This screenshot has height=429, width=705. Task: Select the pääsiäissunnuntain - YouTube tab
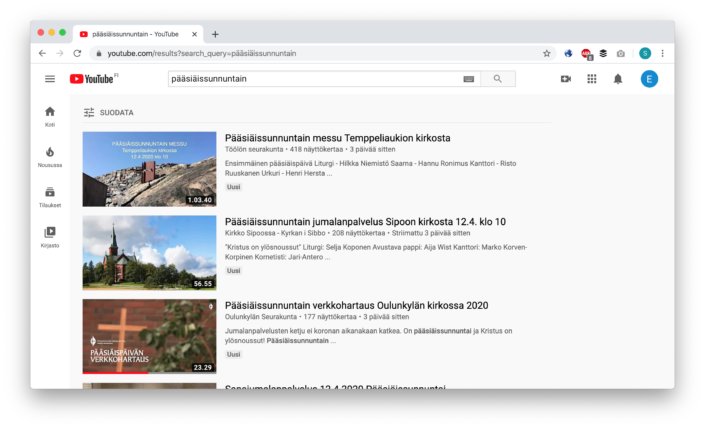coord(138,34)
